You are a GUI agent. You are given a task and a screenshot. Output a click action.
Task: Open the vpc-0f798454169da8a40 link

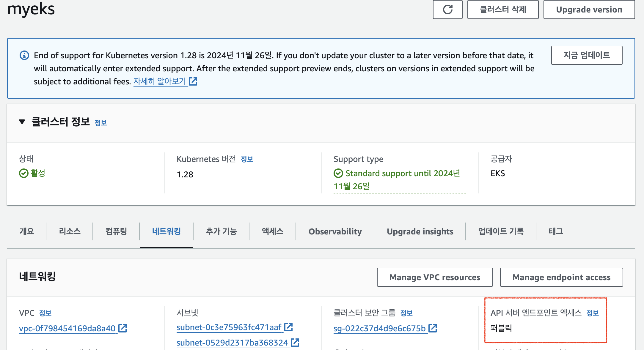coord(67,328)
